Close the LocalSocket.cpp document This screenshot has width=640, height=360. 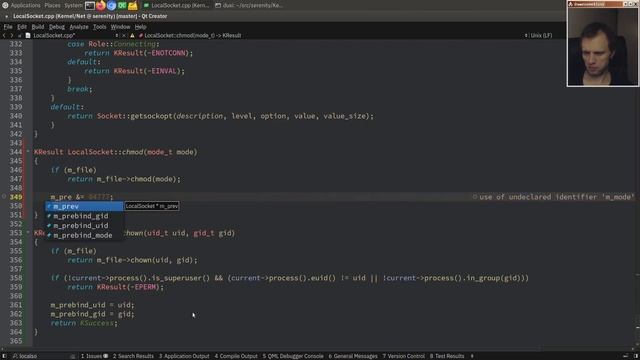[x=124, y=36]
